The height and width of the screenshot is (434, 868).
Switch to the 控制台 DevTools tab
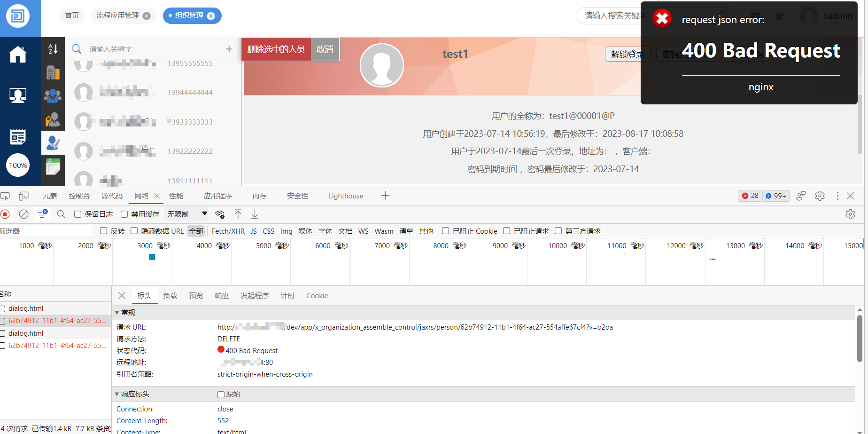tap(79, 196)
